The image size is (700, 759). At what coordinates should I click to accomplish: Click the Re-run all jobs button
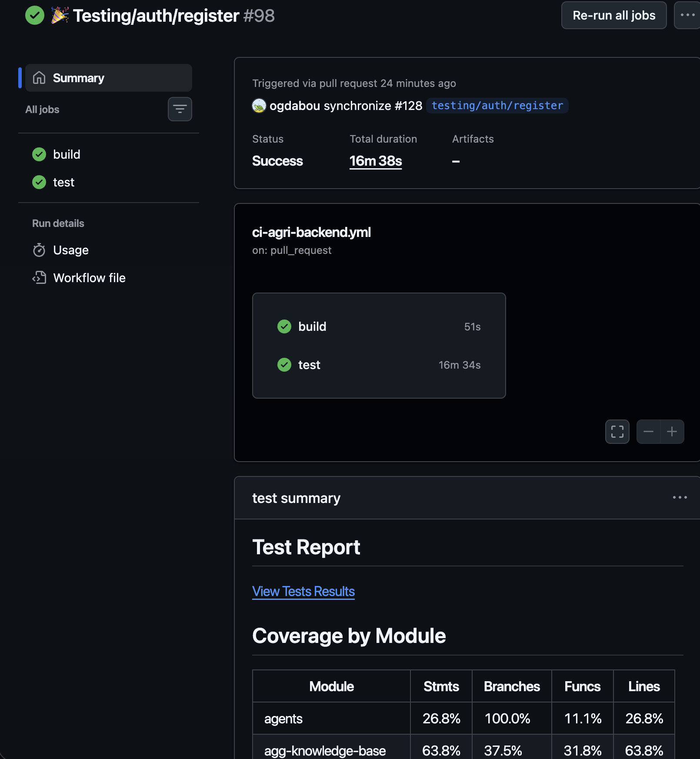613,15
